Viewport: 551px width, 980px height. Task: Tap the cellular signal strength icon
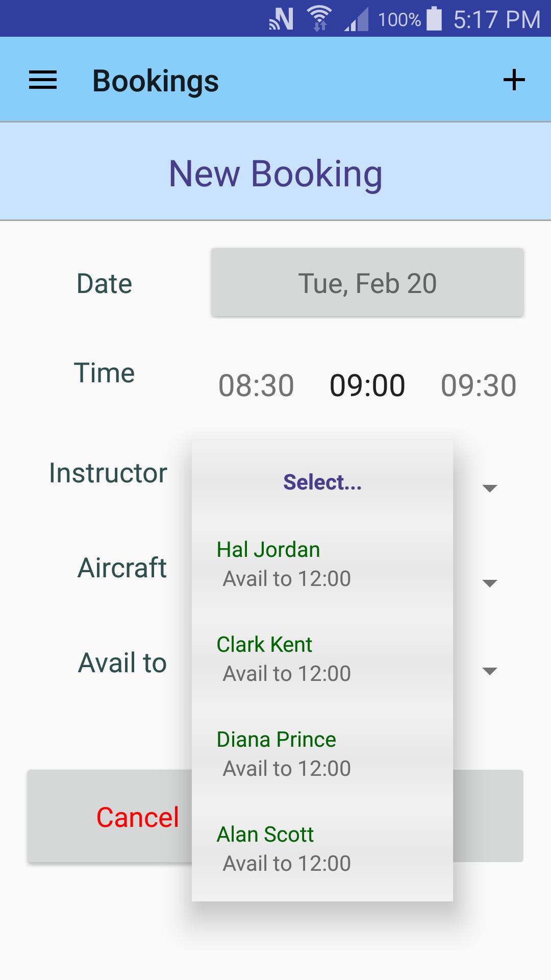click(x=356, y=19)
